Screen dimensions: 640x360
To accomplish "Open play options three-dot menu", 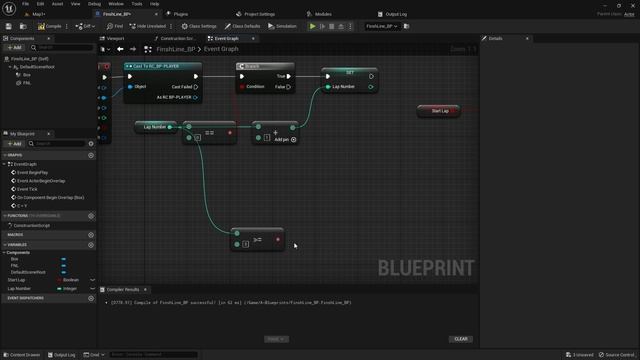I will point(350,26).
